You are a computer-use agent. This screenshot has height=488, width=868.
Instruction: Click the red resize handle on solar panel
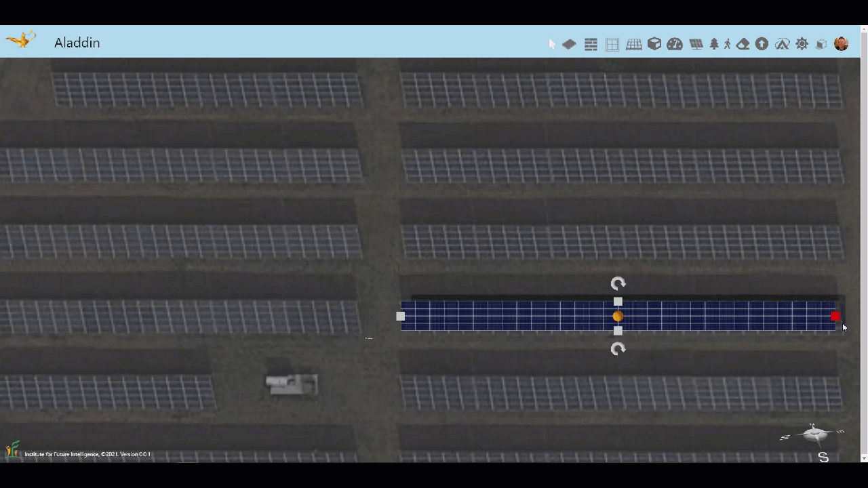pyautogui.click(x=835, y=317)
